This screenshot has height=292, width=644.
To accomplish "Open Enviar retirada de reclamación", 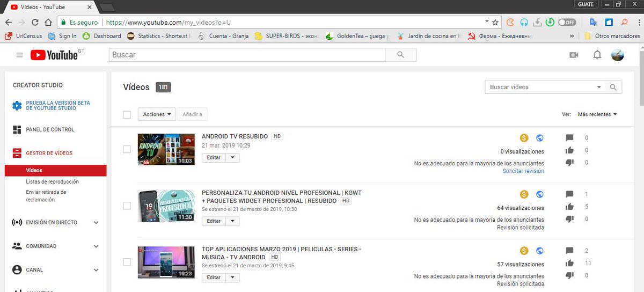I will [x=46, y=196].
